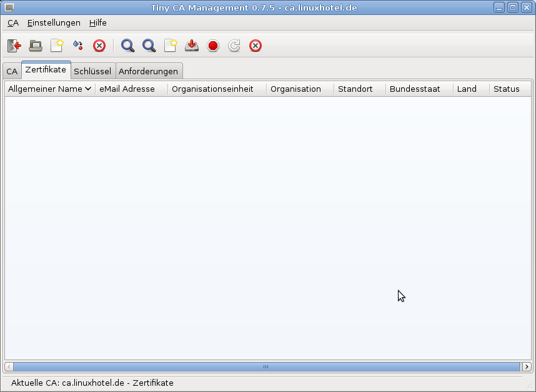Revoke a certificate with the red stop icon
Viewport: 536px width, 392px height.
212,46
